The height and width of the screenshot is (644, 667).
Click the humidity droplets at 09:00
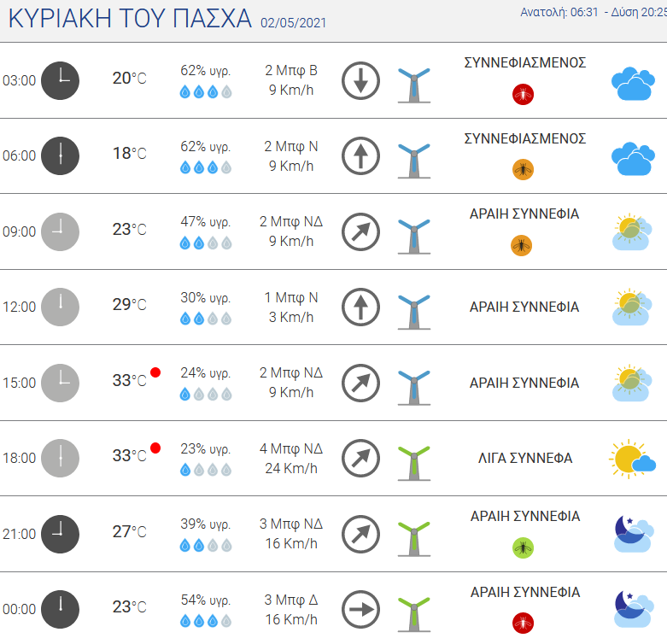206,243
